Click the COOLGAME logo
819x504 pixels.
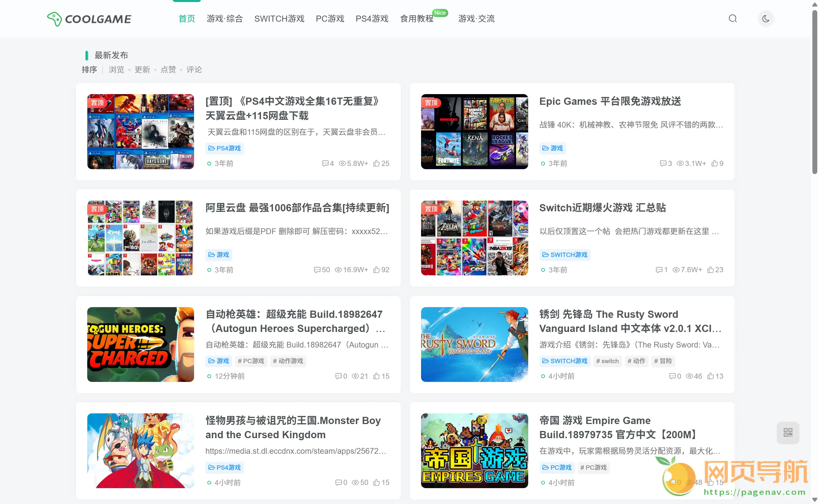coord(89,19)
